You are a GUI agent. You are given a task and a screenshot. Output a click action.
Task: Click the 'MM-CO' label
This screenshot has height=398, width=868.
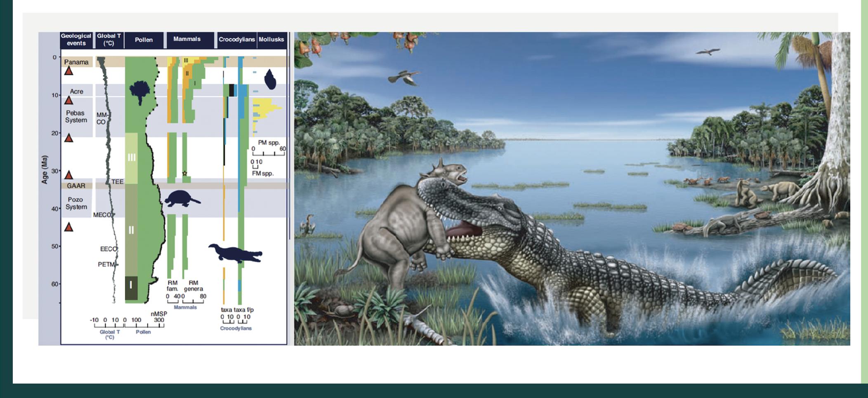pos(102,118)
